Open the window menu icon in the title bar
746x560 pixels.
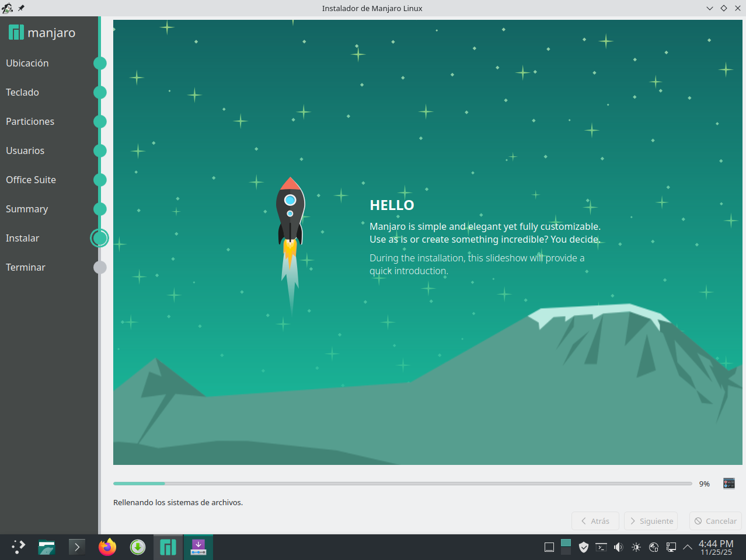click(8, 8)
